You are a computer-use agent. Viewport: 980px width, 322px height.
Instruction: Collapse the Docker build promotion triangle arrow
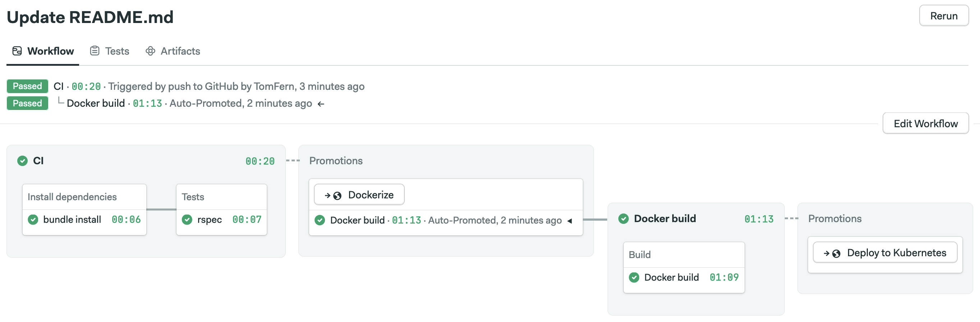pyautogui.click(x=569, y=221)
